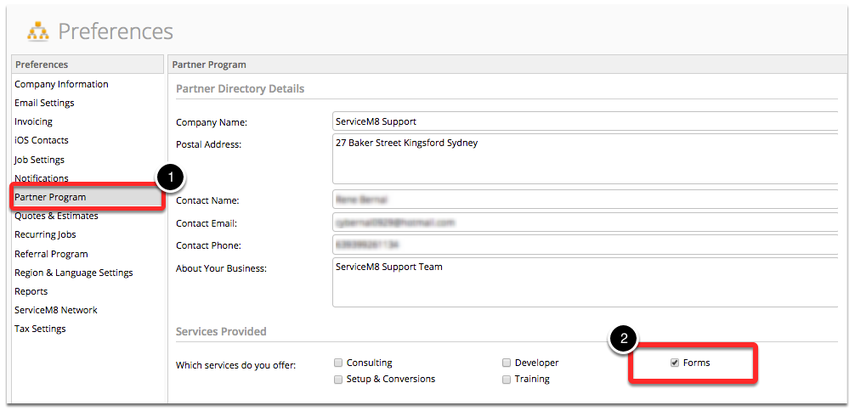Open Job Settings preferences
Viewport: 855px width, 411px height.
pyautogui.click(x=39, y=160)
